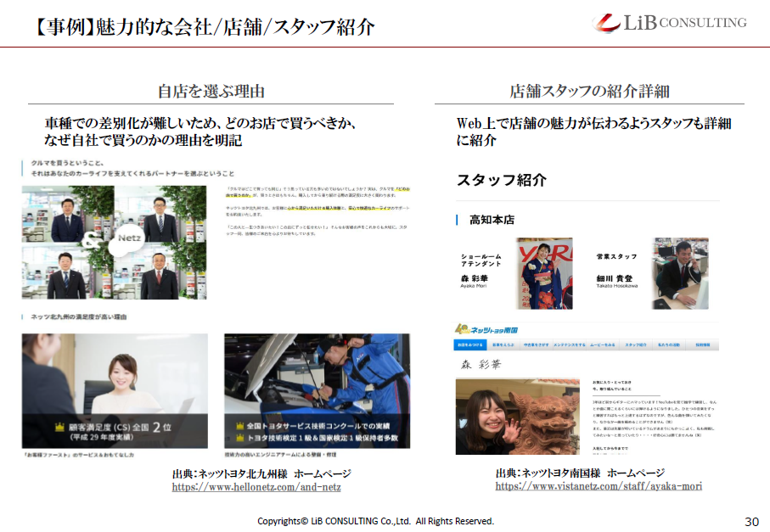This screenshot has height=532, width=770.
Task: Select the 中古車をさがす navigation tab
Action: tap(537, 345)
